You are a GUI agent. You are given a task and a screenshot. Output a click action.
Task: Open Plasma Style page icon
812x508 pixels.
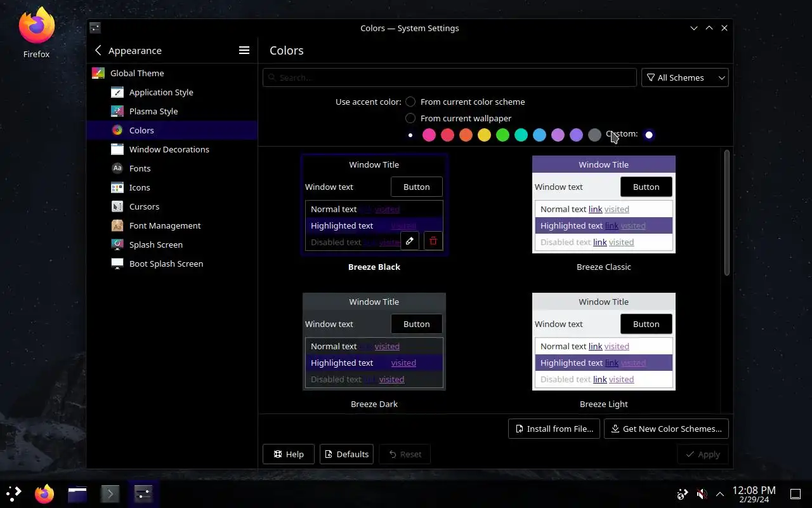click(x=117, y=111)
